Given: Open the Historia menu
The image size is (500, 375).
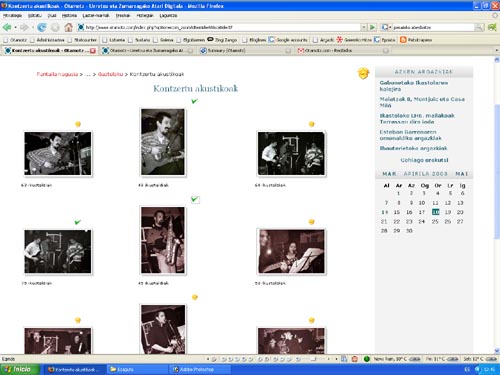Looking at the screenshot, I should pos(69,15).
